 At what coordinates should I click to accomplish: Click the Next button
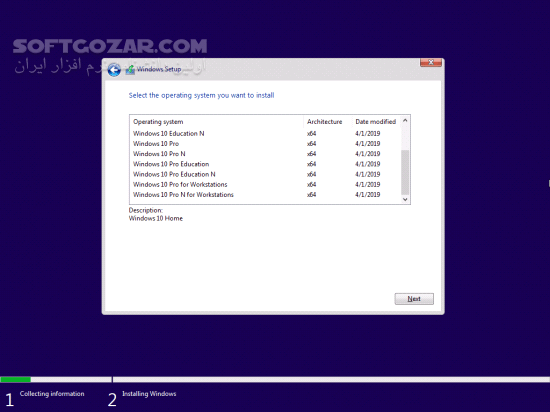point(414,299)
